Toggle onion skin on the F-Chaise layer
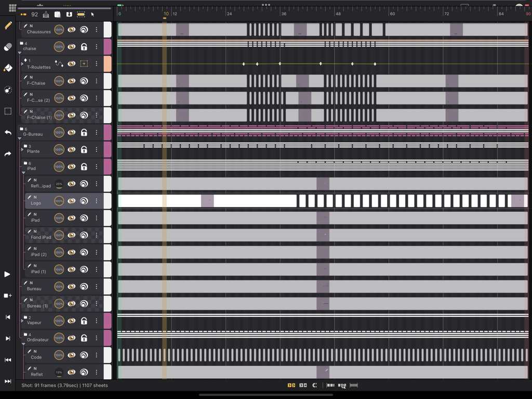 coord(84,81)
